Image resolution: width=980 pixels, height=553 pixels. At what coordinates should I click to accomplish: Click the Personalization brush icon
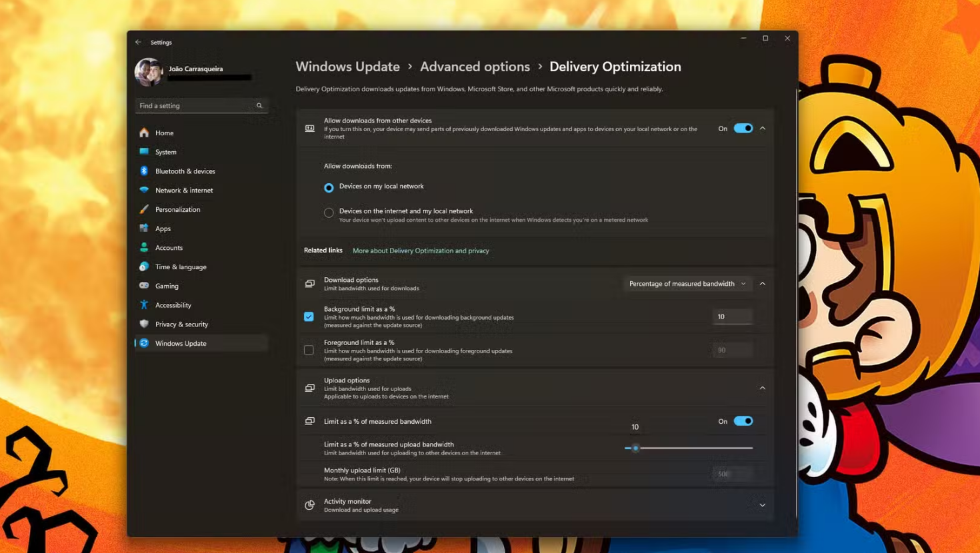pyautogui.click(x=144, y=209)
